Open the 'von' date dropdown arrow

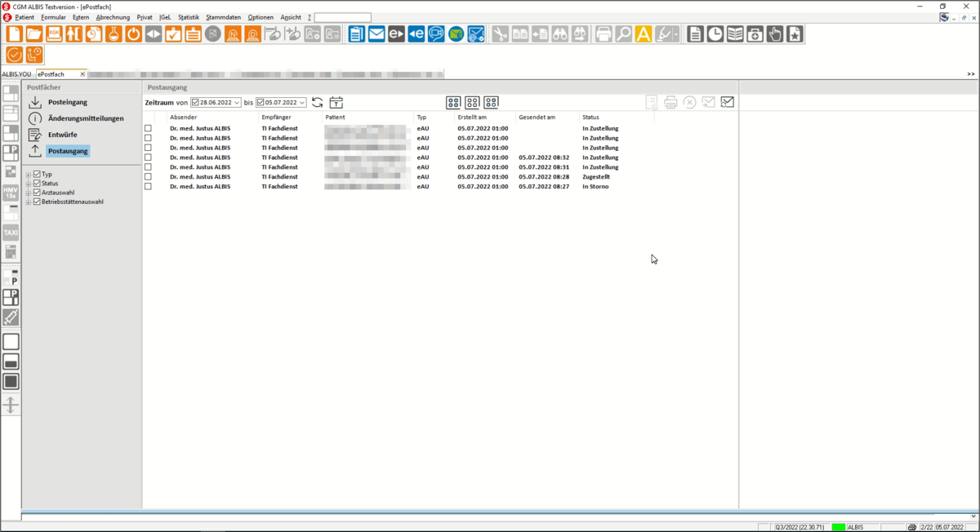[237, 103]
